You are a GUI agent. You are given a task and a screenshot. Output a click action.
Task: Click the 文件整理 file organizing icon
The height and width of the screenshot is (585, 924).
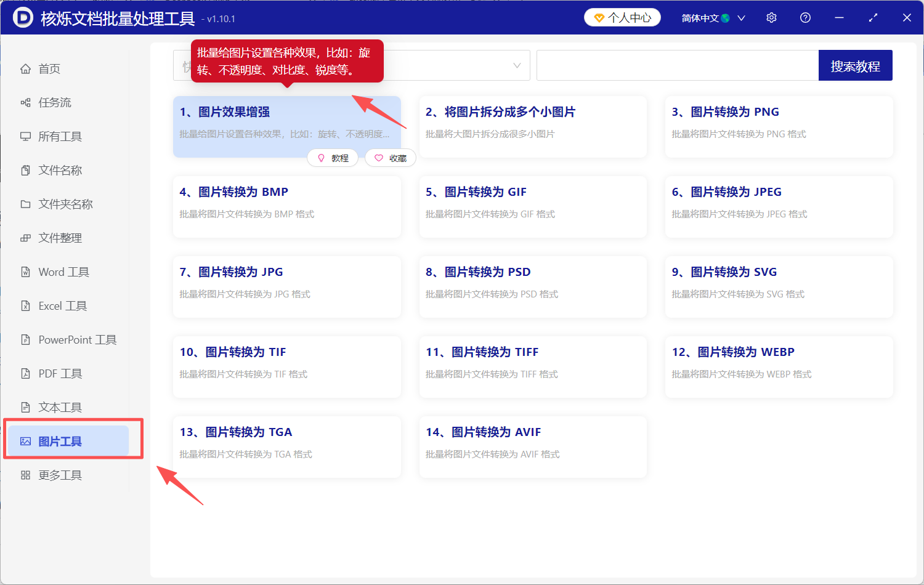pyautogui.click(x=26, y=238)
